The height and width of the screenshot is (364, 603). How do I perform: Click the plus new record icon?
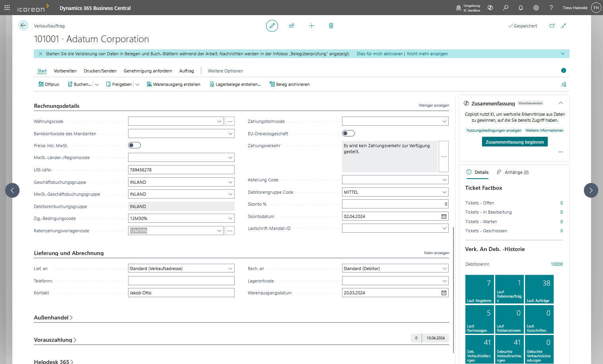point(311,26)
